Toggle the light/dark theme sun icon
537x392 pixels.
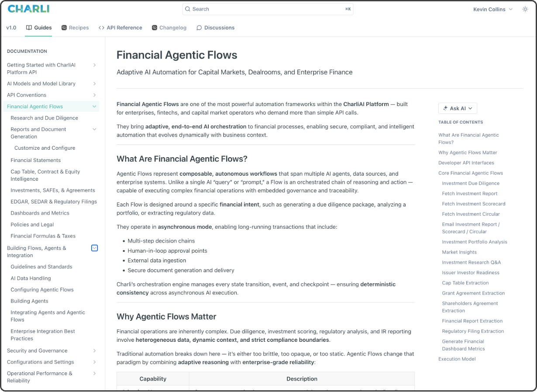point(525,9)
